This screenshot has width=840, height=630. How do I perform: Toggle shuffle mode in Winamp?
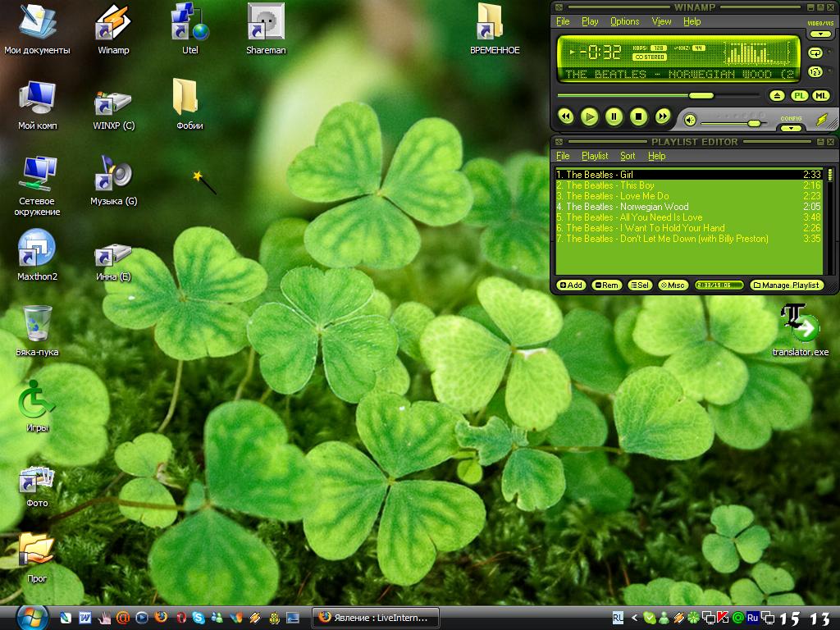tap(815, 72)
